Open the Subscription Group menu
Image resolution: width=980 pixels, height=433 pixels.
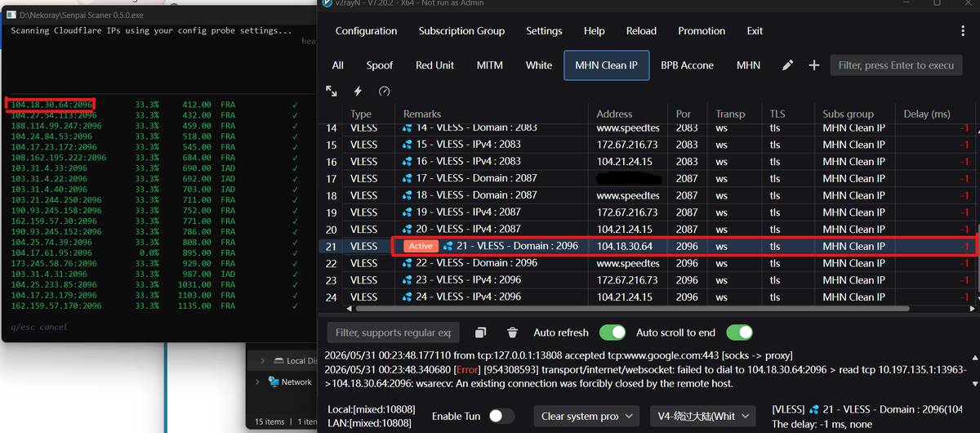click(x=461, y=31)
